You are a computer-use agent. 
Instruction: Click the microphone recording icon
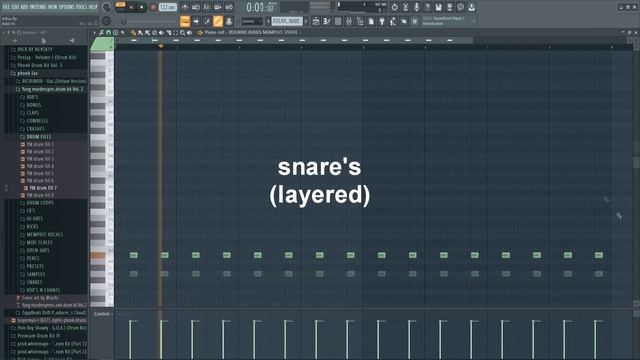click(416, 7)
